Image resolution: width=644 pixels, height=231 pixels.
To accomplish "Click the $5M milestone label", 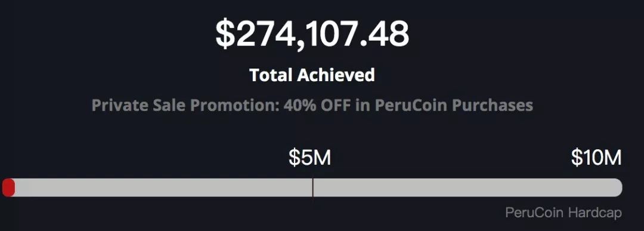I will 309,158.
